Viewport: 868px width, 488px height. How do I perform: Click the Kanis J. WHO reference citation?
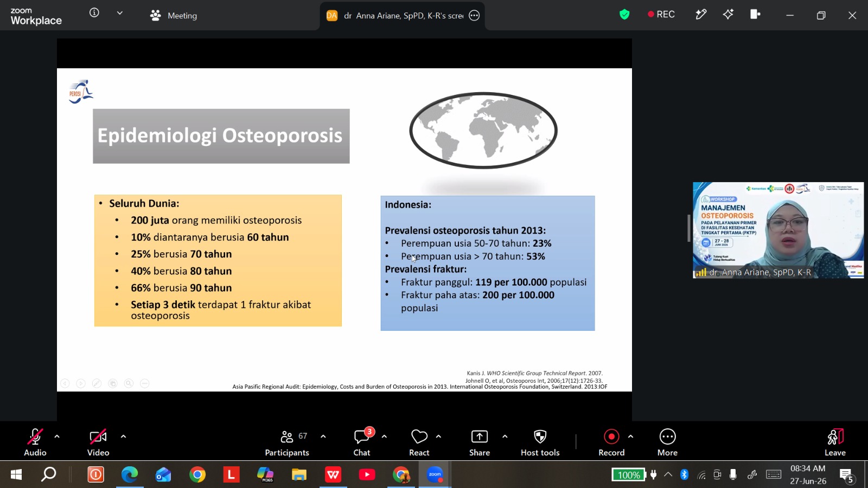[534, 373]
